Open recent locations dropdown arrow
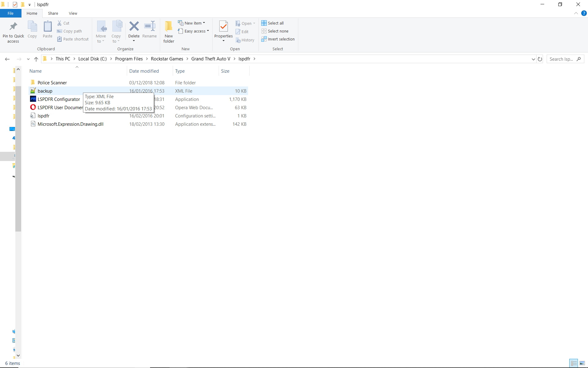 point(28,59)
